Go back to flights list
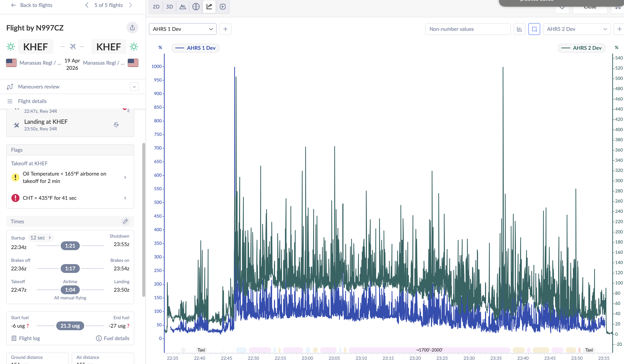624x364 pixels. [x=32, y=5]
